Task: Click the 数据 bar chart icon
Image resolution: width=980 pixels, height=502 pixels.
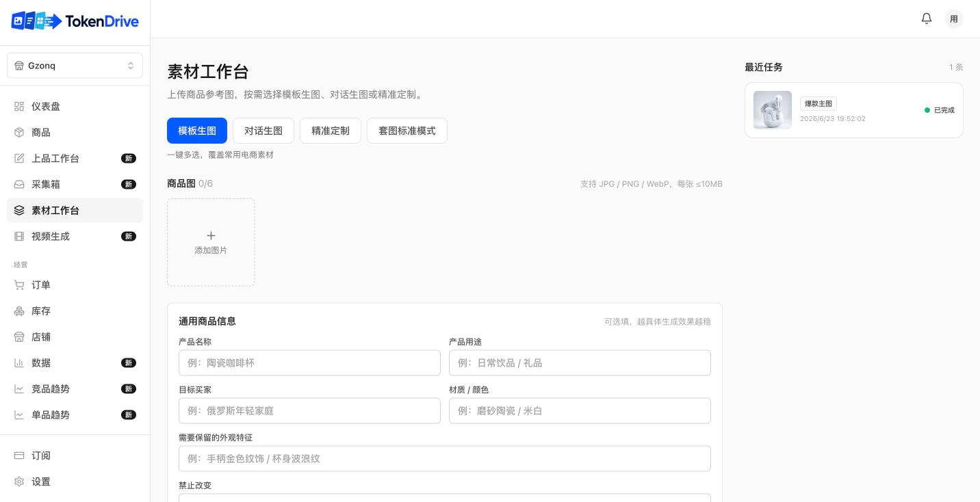Action: (19, 363)
